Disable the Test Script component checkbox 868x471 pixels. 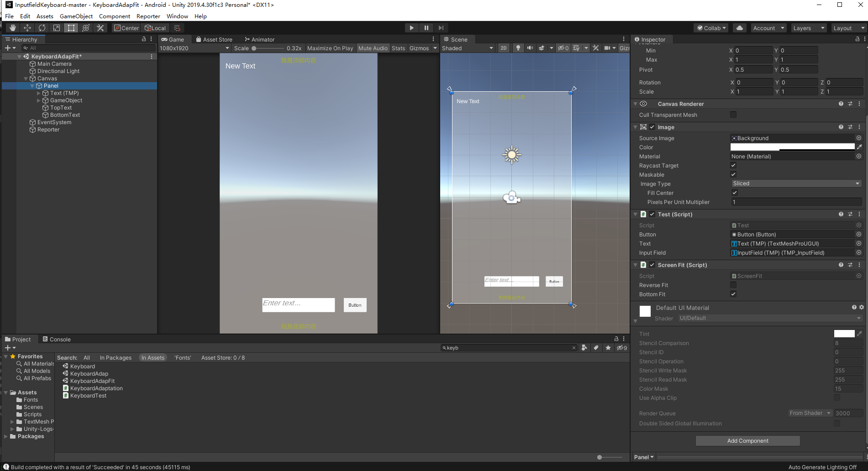(x=652, y=214)
